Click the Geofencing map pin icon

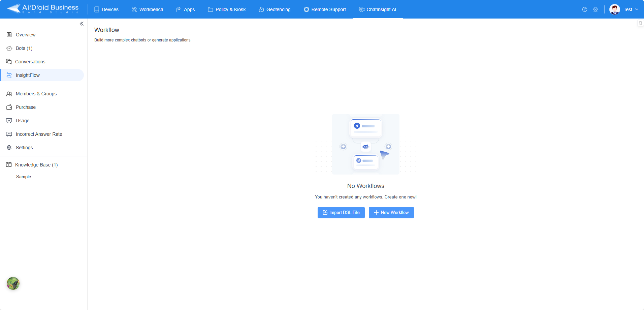coord(261,9)
